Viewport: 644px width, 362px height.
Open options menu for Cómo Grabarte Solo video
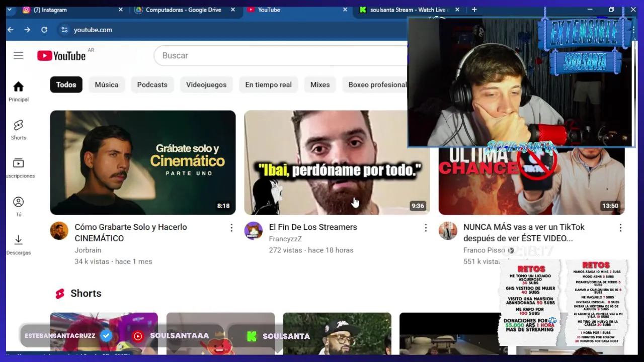[231, 228]
